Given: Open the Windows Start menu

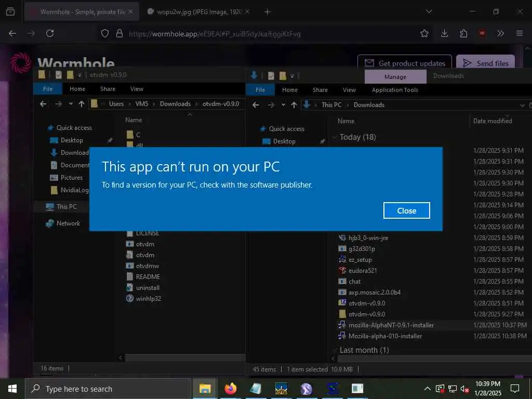Looking at the screenshot, I should click(12, 389).
